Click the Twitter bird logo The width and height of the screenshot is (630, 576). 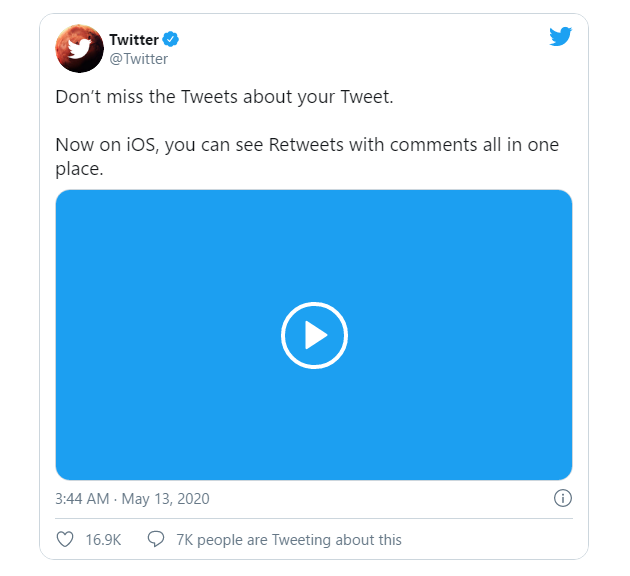(x=560, y=38)
